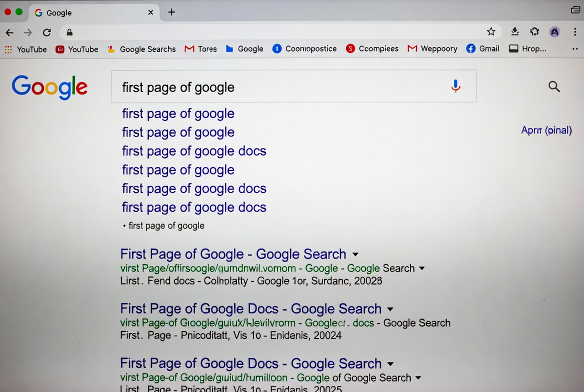Click the browser downloads icon
Screen dimensions: 584x392
click(x=514, y=31)
